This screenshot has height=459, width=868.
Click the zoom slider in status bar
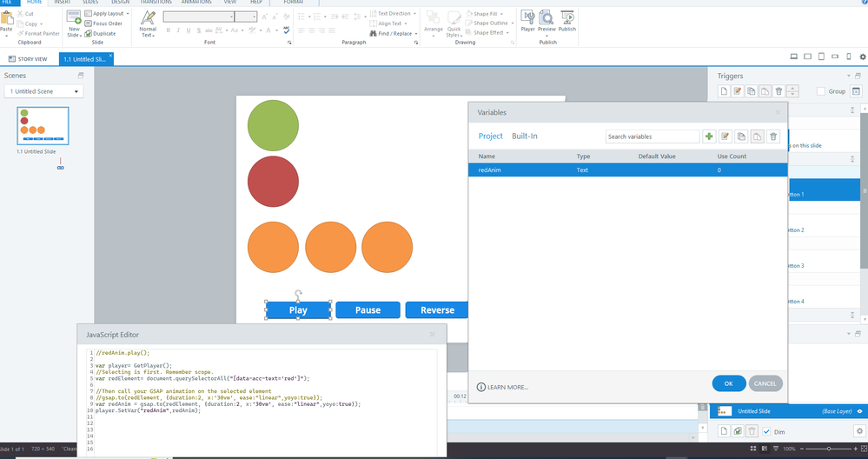[828, 449]
